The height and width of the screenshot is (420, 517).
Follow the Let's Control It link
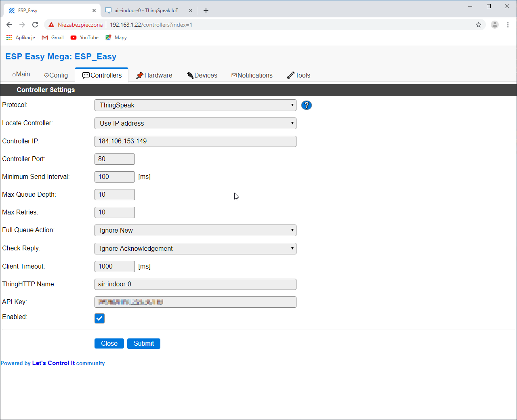click(53, 363)
